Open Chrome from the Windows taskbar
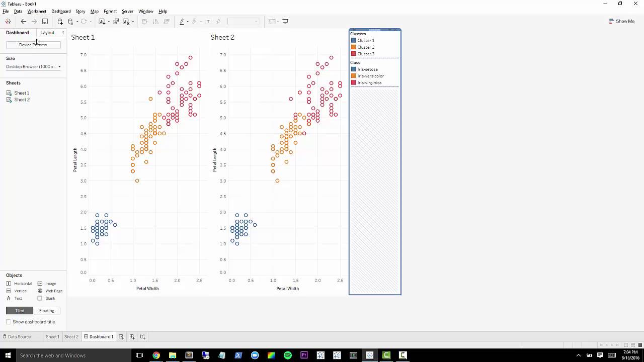The width and height of the screenshot is (644, 362). 156,355
